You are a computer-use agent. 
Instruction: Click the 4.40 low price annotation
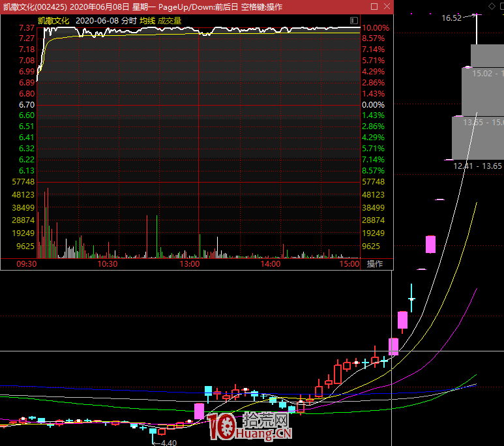[x=169, y=443]
